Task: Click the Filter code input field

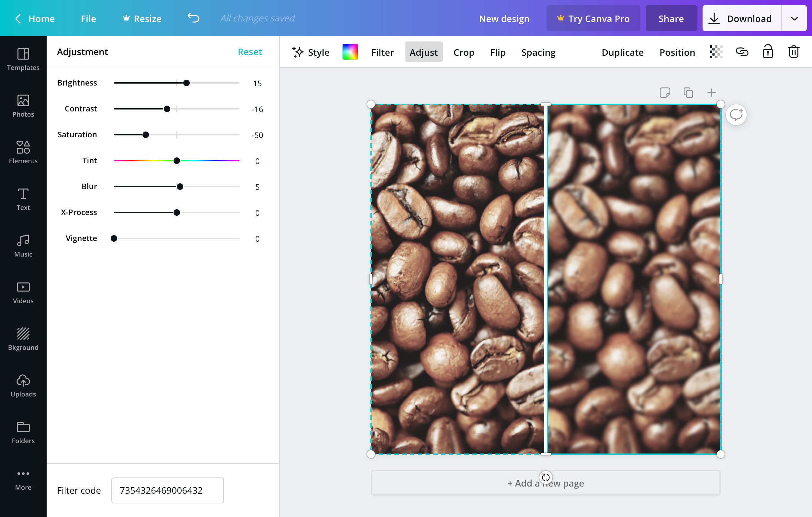Action: [167, 490]
